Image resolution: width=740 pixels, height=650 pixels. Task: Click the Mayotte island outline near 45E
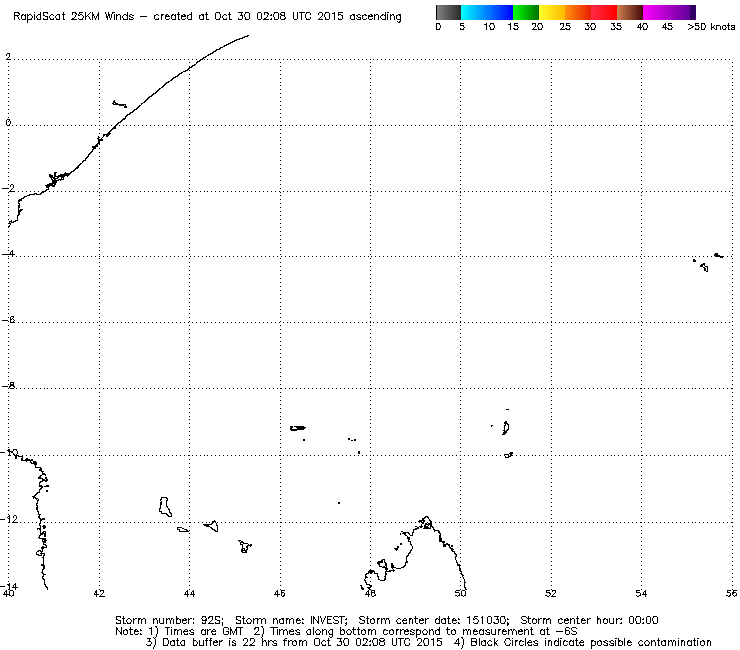244,547
